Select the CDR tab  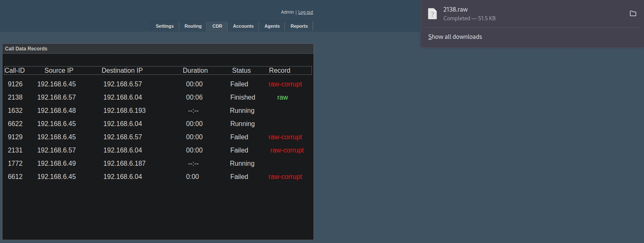click(217, 26)
